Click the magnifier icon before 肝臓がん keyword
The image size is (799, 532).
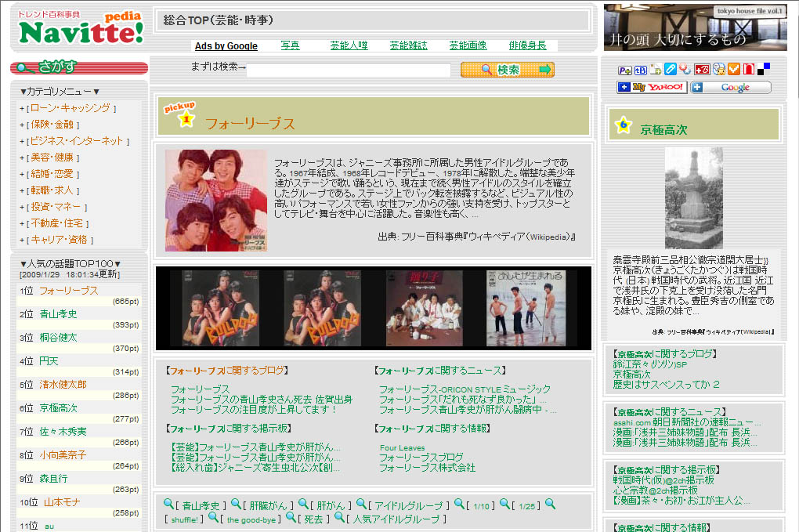tap(236, 504)
